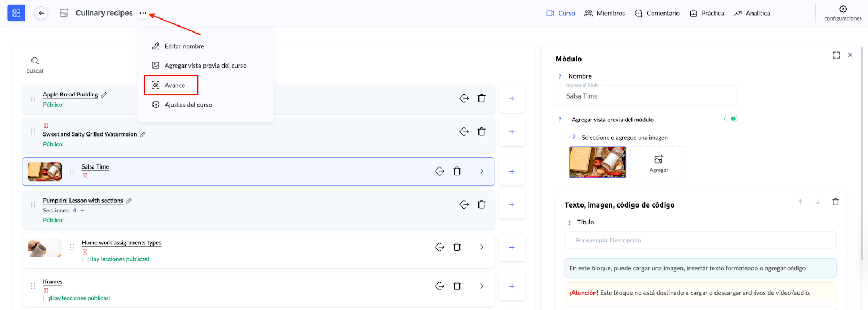Click the Título input field
This screenshot has height=310, width=868.
(x=700, y=240)
